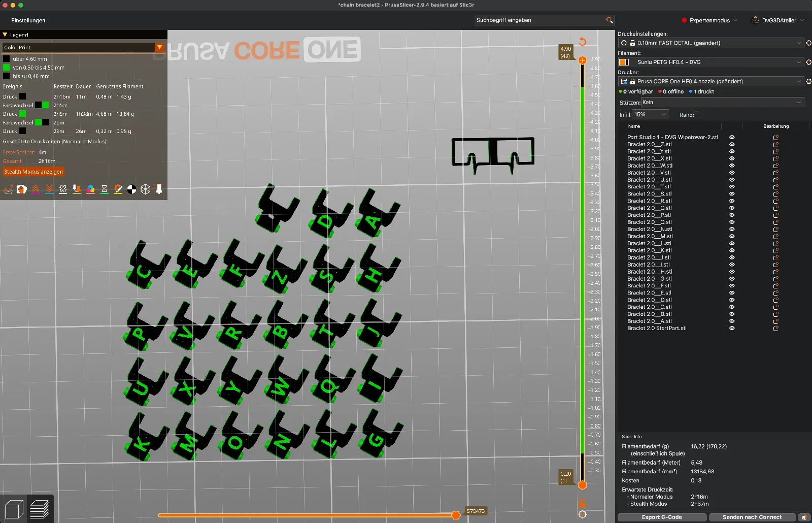Click the horizontal move slider orange thumb
Viewport: 812px width, 523px height.
[x=456, y=515]
